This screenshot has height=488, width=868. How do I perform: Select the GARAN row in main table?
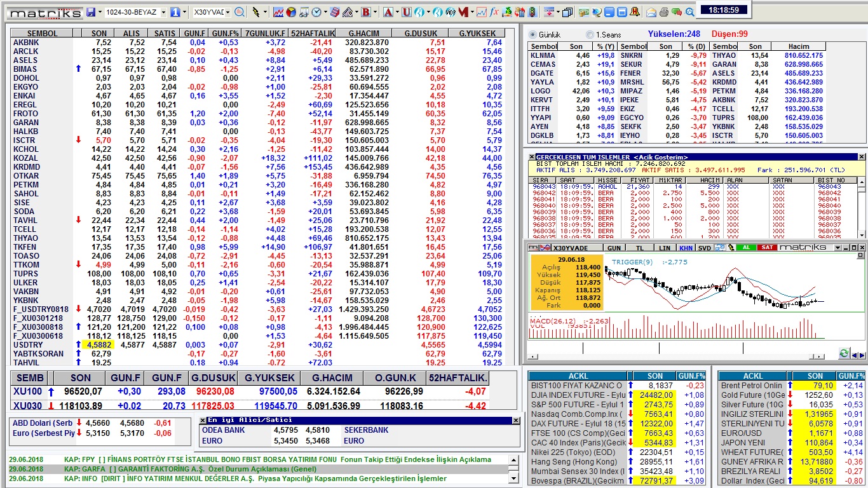(257, 122)
